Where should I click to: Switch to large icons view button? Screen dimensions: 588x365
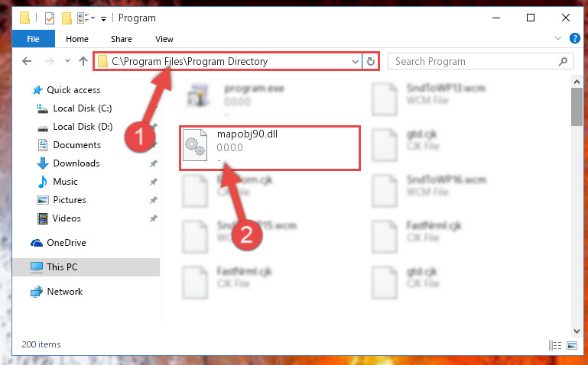[x=572, y=345]
